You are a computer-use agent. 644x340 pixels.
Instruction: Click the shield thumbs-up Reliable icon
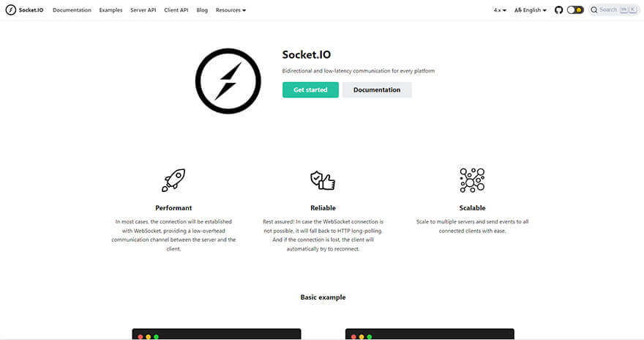coord(323,180)
